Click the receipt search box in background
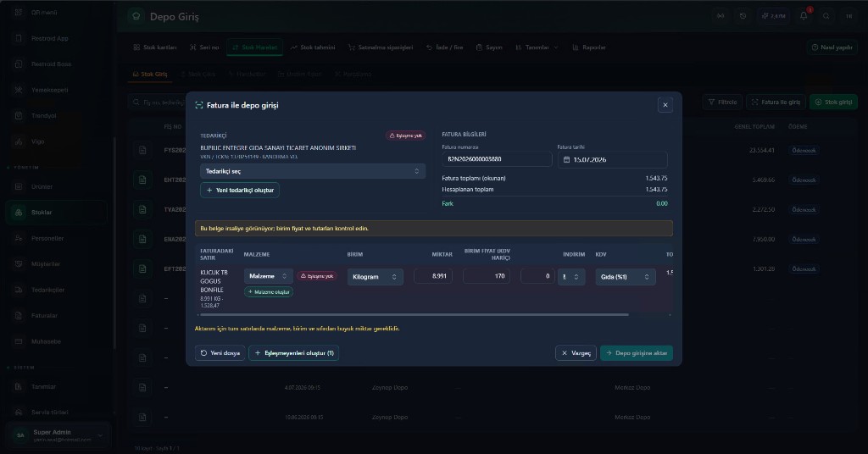Screen dimensions: 868x454 pos(157,102)
